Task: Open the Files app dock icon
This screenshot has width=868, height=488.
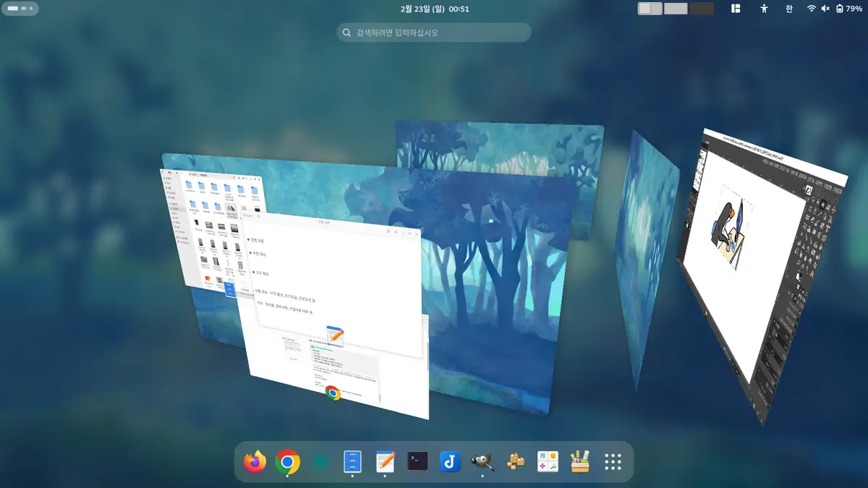Action: [x=352, y=462]
